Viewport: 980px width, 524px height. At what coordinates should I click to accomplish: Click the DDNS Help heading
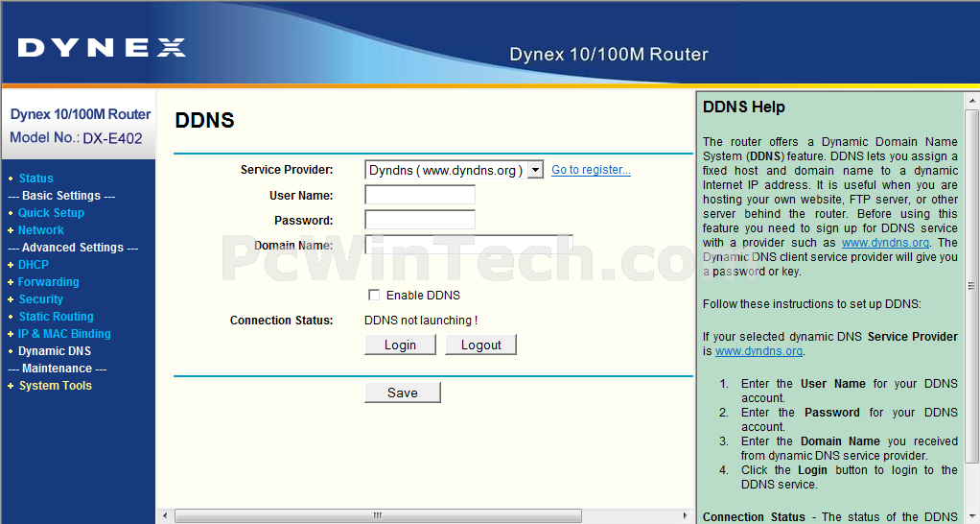(744, 107)
